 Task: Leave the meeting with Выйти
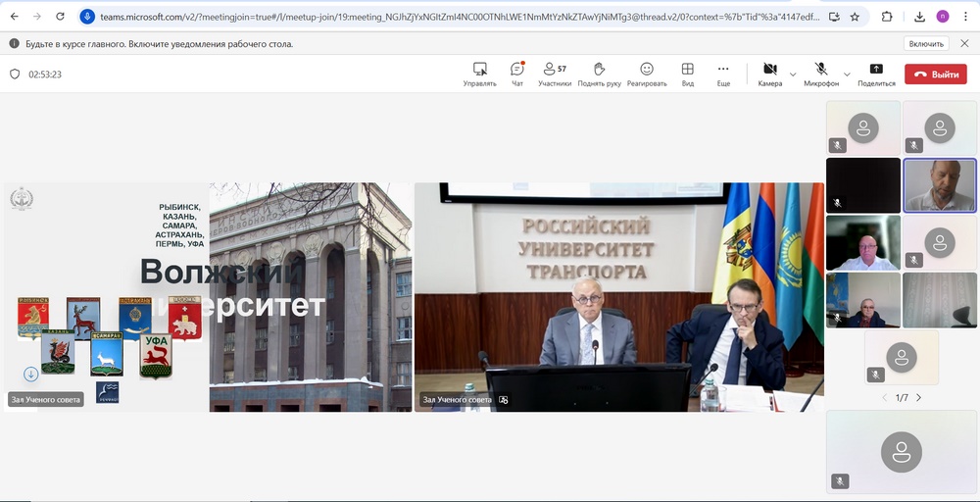click(936, 74)
